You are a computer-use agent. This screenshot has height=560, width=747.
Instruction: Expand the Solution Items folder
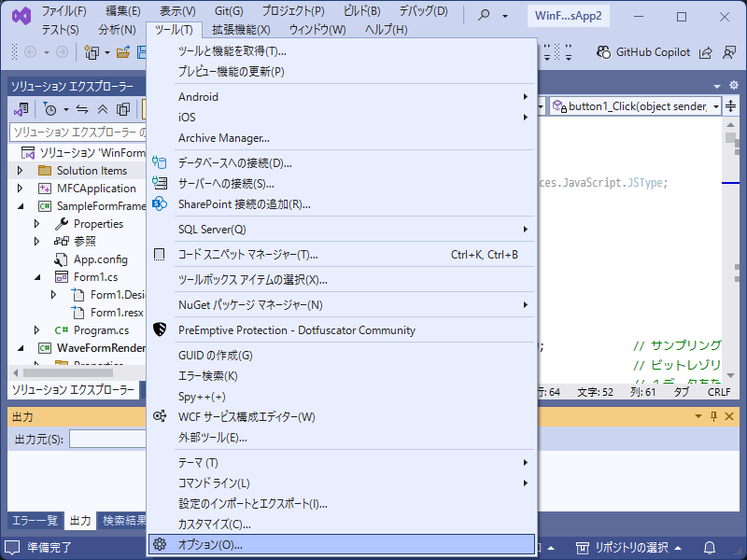20,170
